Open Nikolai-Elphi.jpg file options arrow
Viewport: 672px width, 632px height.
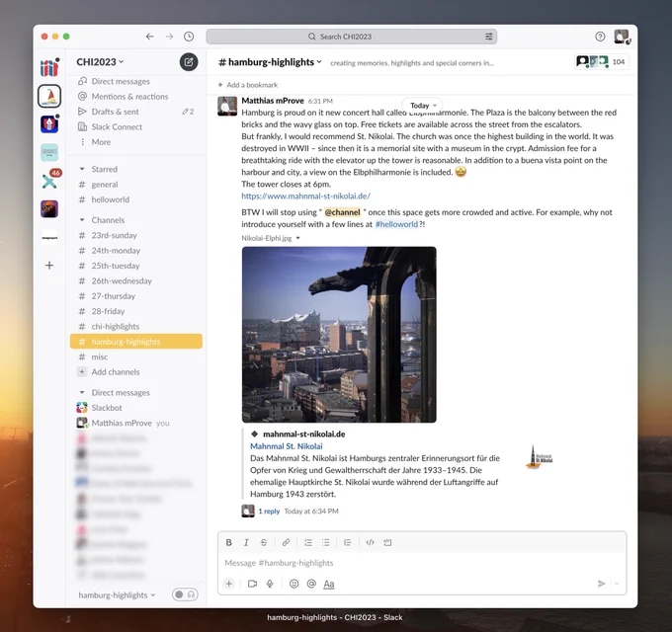coord(297,238)
